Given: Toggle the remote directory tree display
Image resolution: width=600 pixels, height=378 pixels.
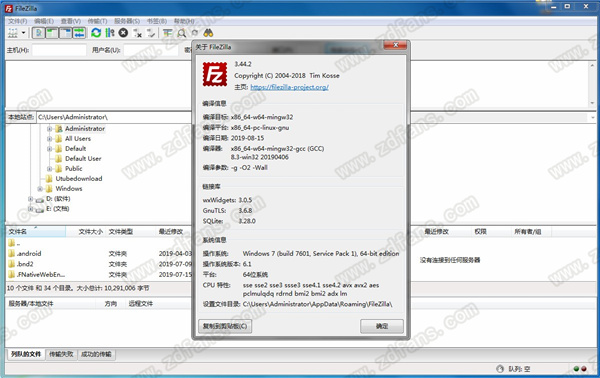Looking at the screenshot, I should pos(66,33).
